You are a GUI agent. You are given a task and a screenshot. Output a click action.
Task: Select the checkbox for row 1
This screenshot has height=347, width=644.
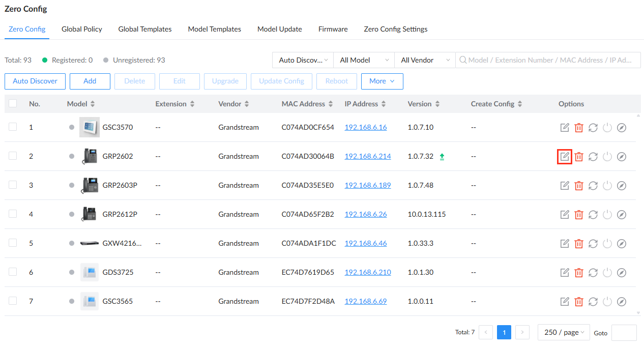[13, 127]
